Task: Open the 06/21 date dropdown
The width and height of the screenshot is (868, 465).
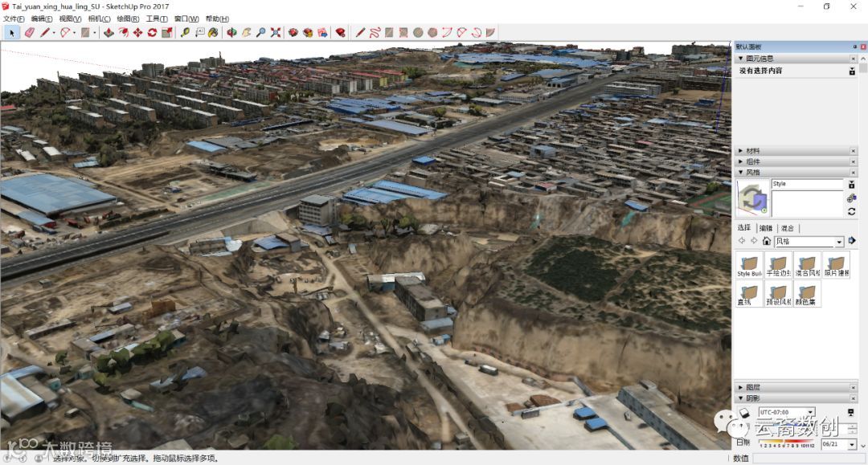Action: click(852, 444)
